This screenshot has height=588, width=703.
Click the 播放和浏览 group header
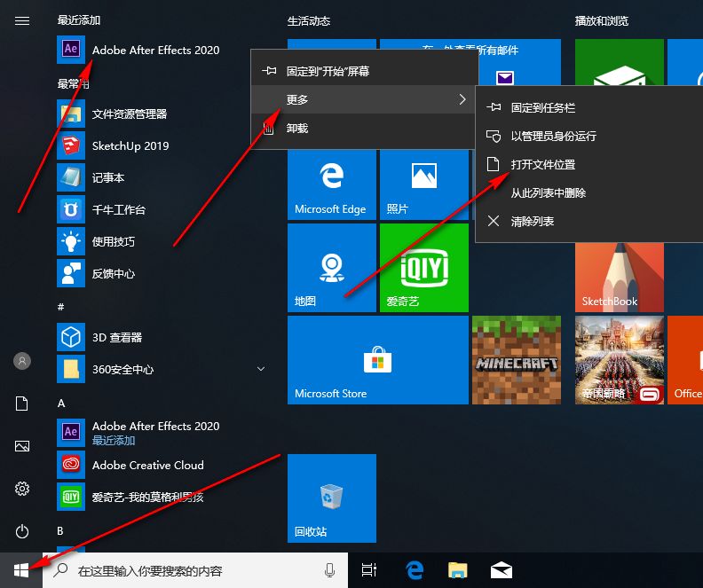click(x=602, y=21)
